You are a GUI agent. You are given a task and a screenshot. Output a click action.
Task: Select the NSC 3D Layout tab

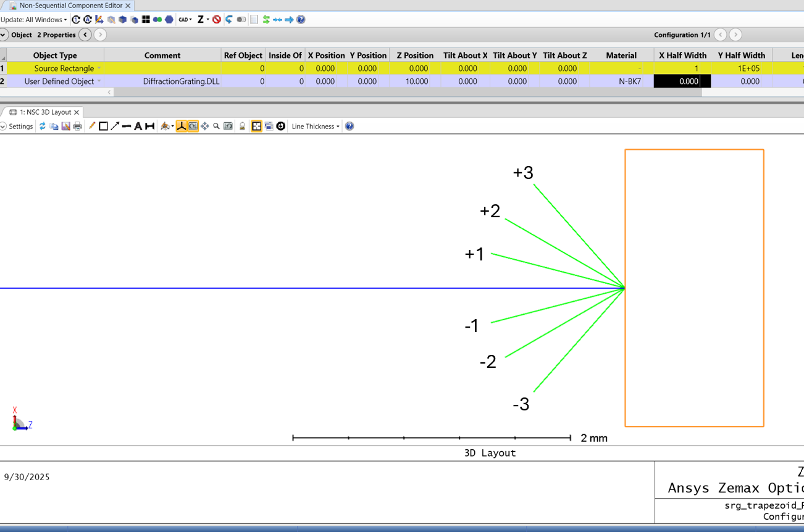pos(45,112)
